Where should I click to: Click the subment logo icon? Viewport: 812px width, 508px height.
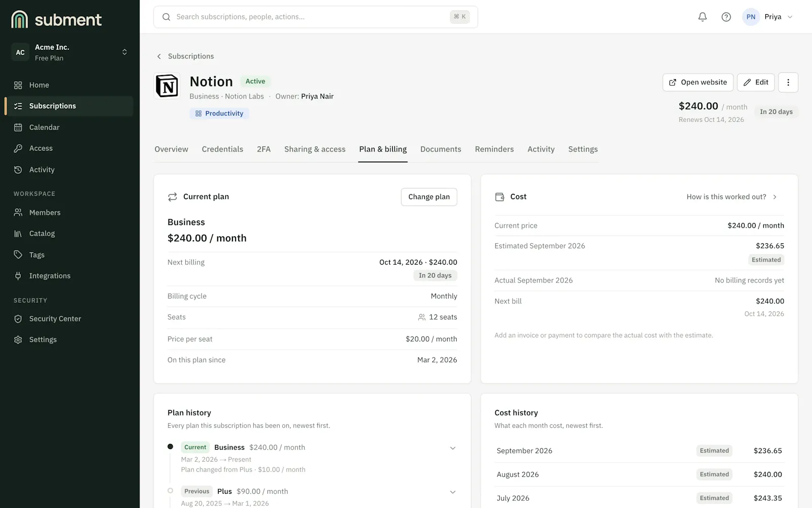[19, 19]
